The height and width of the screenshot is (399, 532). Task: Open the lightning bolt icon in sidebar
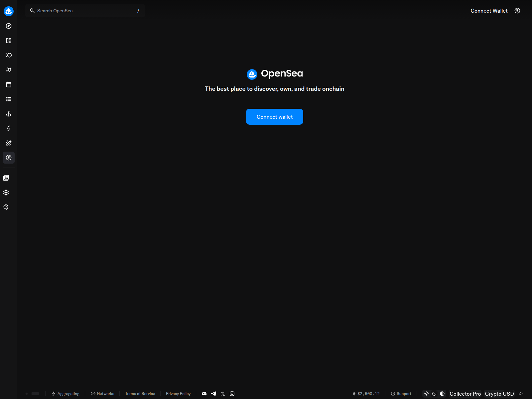9,128
